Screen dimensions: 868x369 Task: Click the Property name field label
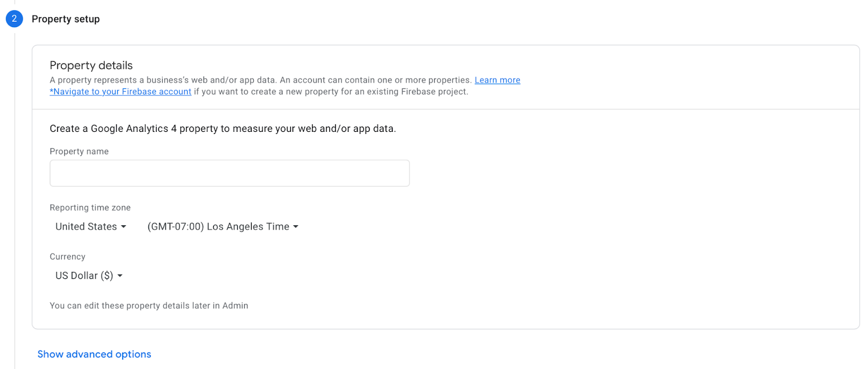[x=79, y=151]
